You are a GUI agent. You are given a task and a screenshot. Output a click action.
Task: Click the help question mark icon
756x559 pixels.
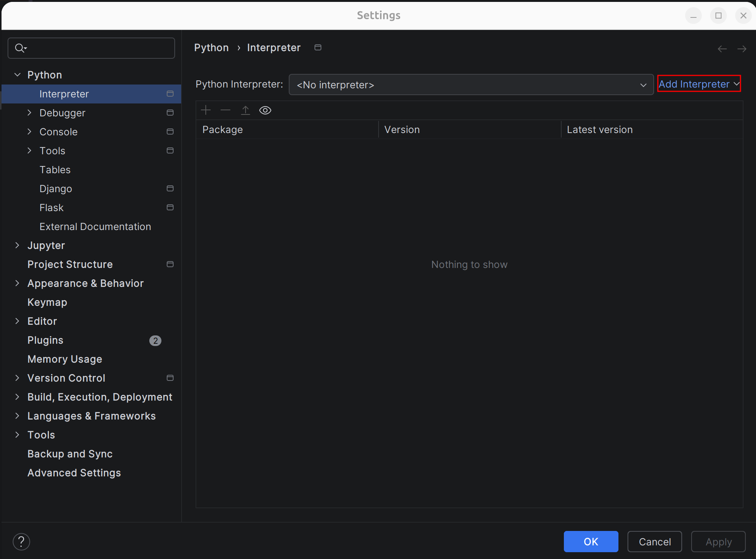(21, 542)
